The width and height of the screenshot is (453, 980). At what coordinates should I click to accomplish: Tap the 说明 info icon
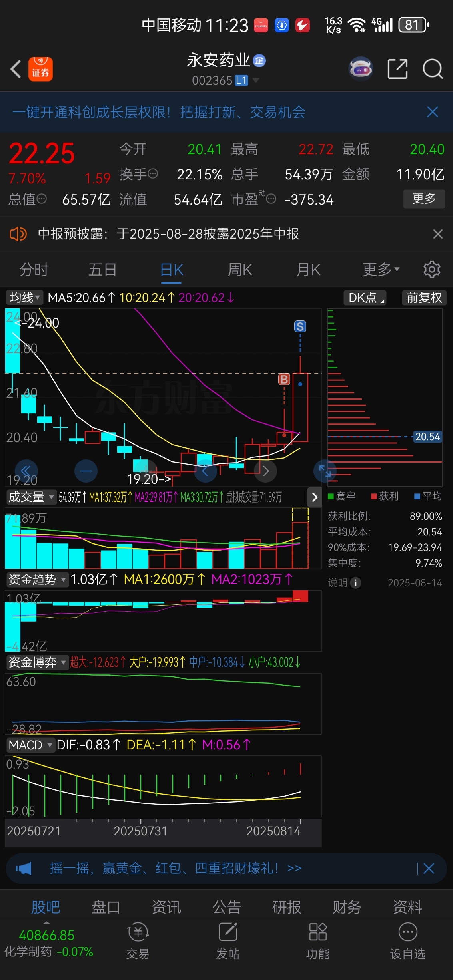tap(355, 583)
